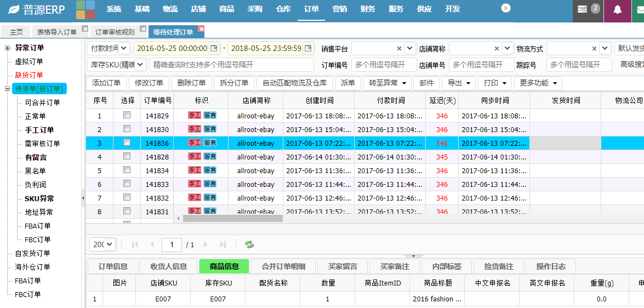The height and width of the screenshot is (308, 644).
Task: Go to the last page of results
Action: [223, 244]
